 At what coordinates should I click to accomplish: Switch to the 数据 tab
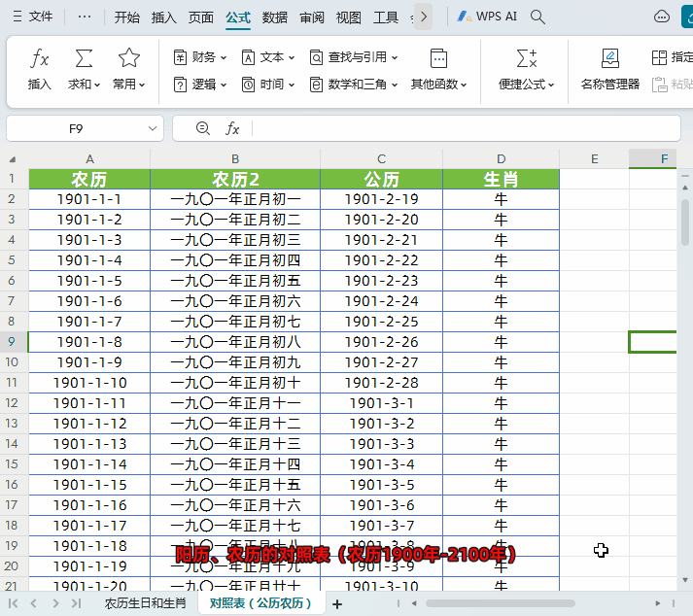click(x=275, y=17)
